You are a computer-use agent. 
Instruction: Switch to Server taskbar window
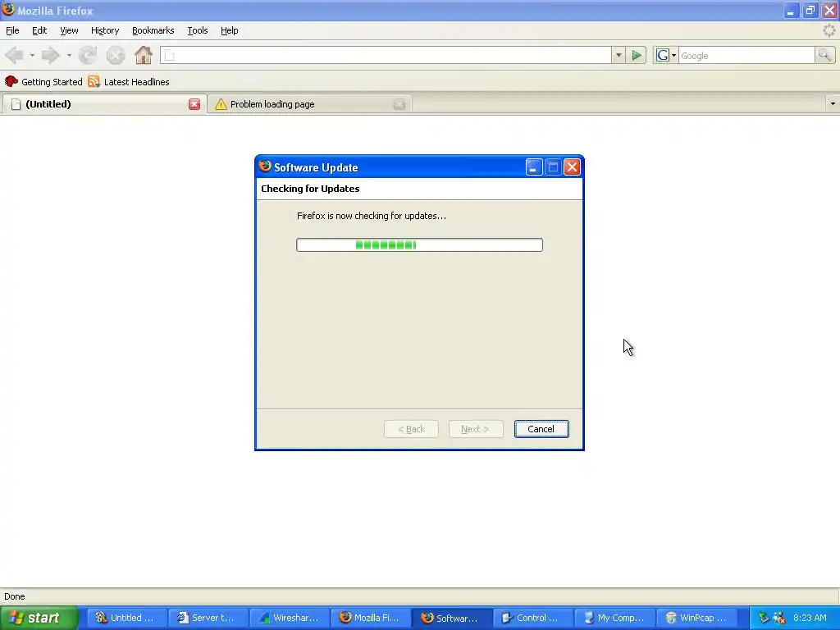pos(208,618)
